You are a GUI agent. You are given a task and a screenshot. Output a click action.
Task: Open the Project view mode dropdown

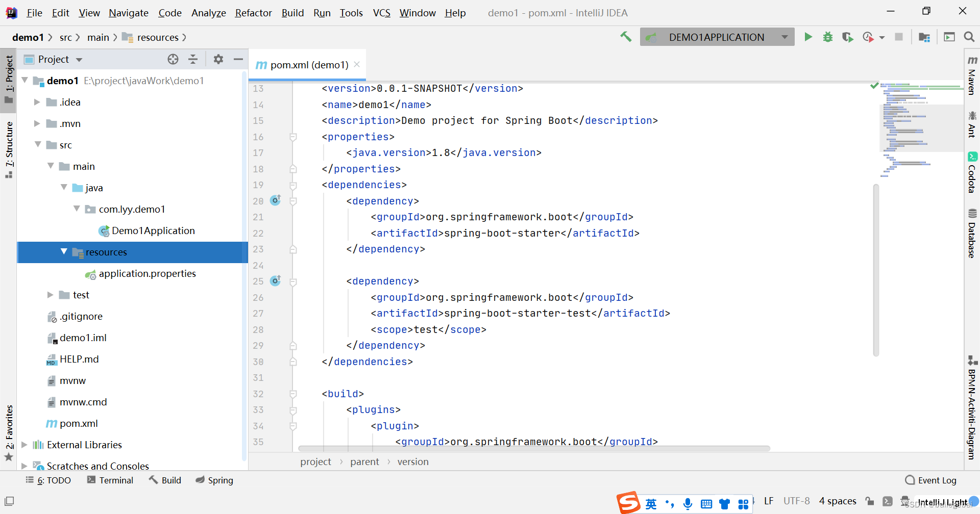[79, 60]
